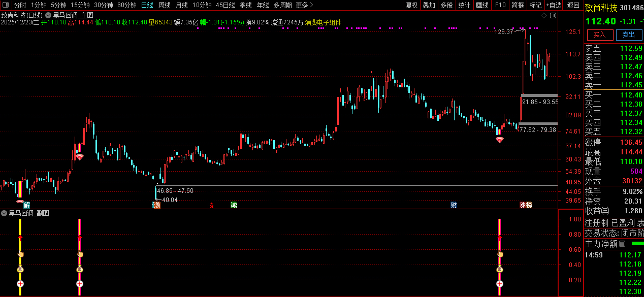Click the 卖出 sell button
644x297 pixels.
pos(628,35)
